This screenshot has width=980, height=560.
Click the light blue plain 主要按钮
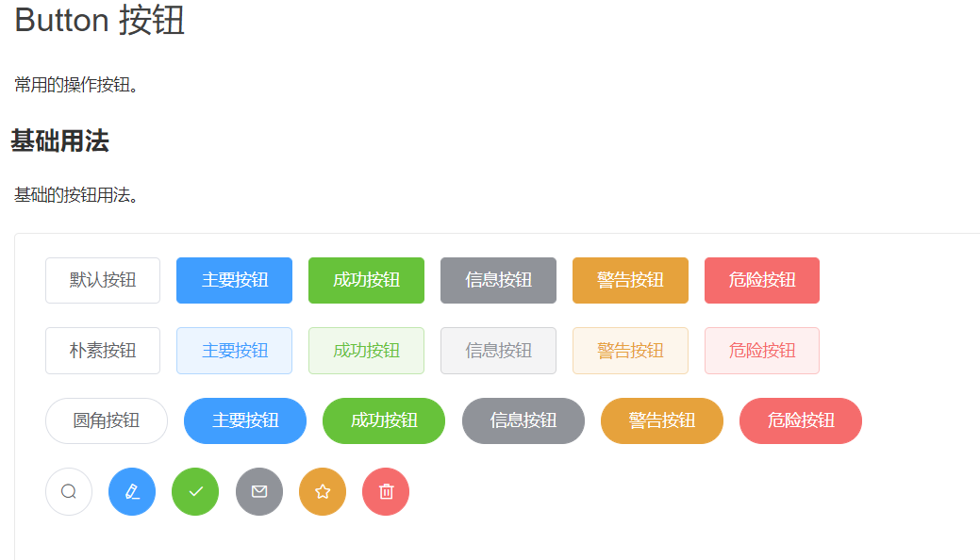pos(234,351)
